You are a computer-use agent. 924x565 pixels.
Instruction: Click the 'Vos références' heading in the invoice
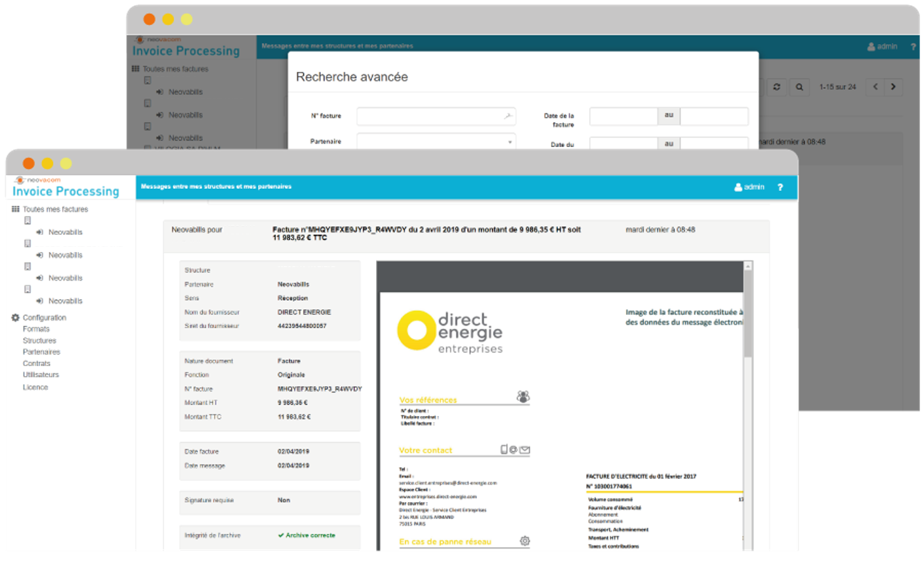pyautogui.click(x=428, y=400)
